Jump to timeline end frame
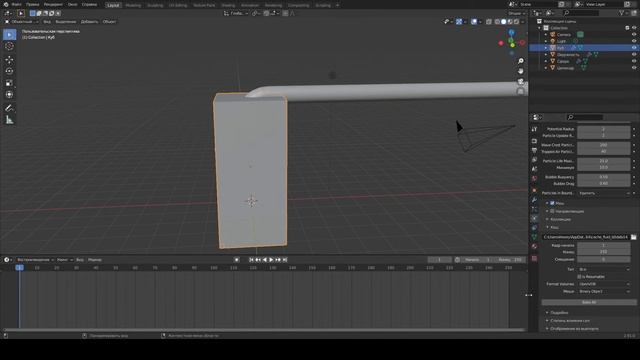640x360 pixels. click(x=285, y=260)
